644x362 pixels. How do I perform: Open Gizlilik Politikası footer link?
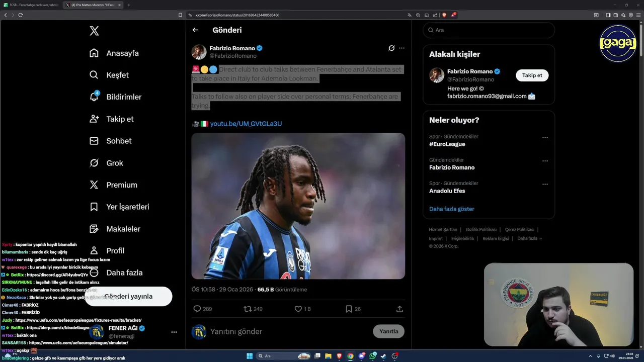[x=481, y=229]
